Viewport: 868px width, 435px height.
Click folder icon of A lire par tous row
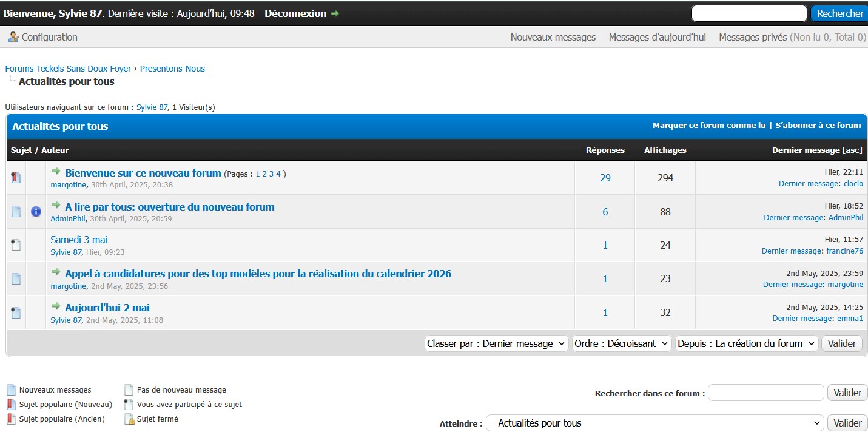coord(16,212)
